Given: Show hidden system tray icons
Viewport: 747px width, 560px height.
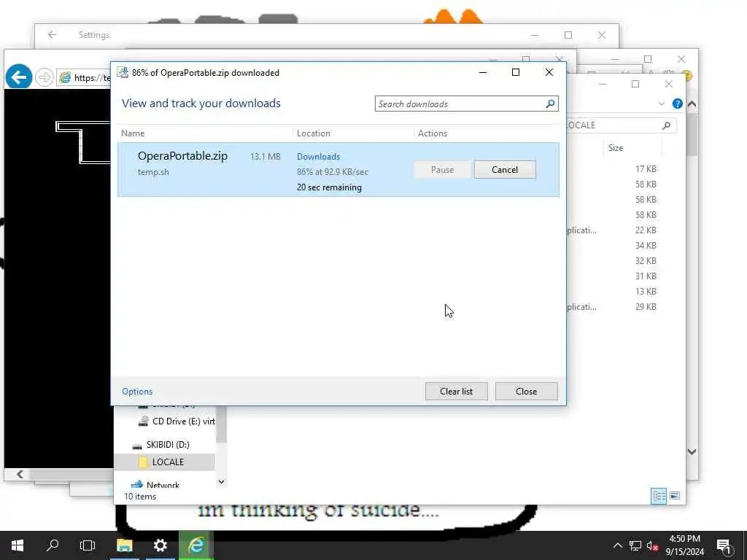Looking at the screenshot, I should pos(617,545).
